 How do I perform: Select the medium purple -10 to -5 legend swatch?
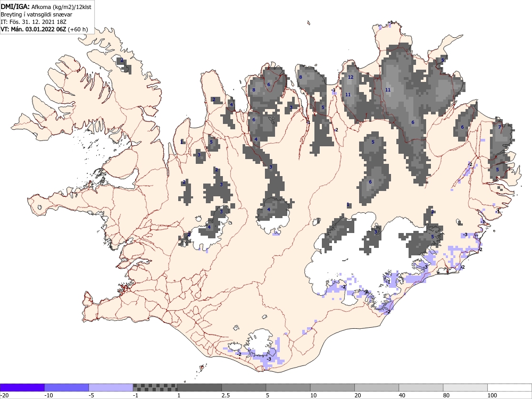click(x=66, y=387)
